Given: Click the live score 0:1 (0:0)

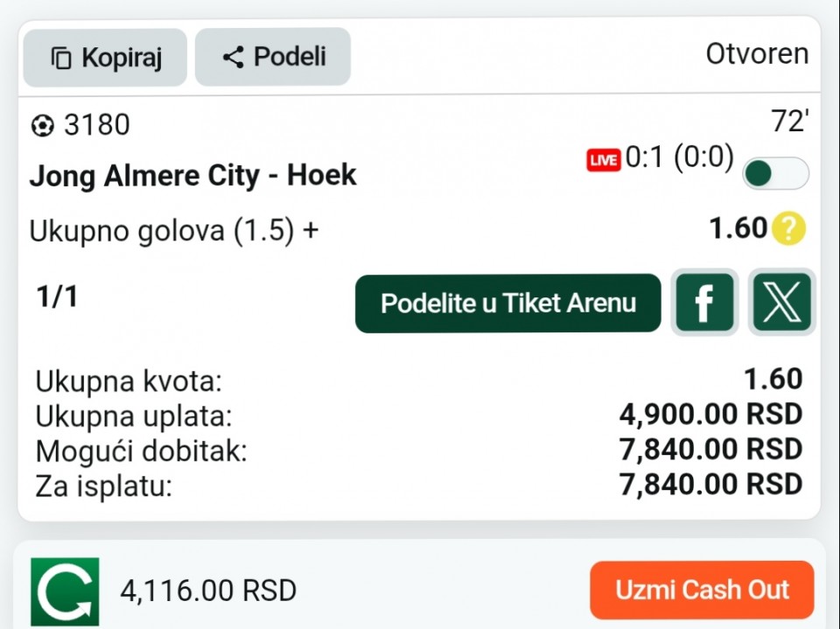Looking at the screenshot, I should [x=679, y=157].
